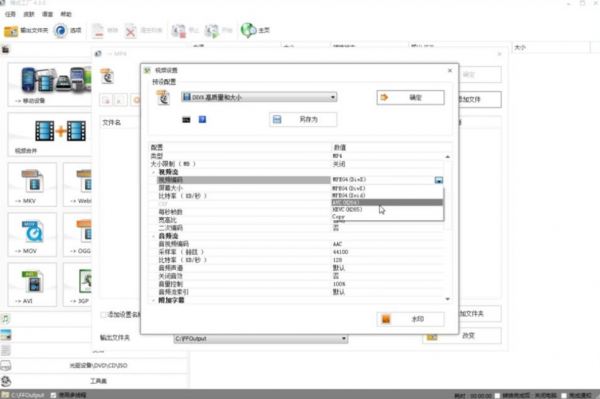This screenshot has width=600, height=399.
Task: Choose the -> MOV conversion icon
Action: (x=32, y=235)
